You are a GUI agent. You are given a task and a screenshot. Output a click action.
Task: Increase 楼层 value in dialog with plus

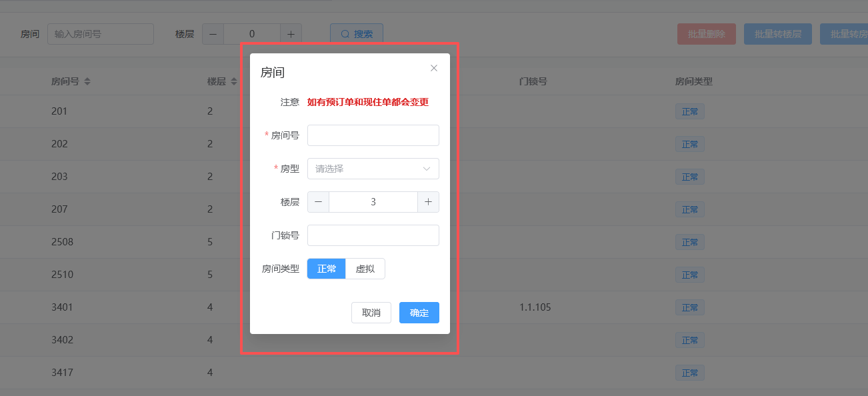[428, 202]
